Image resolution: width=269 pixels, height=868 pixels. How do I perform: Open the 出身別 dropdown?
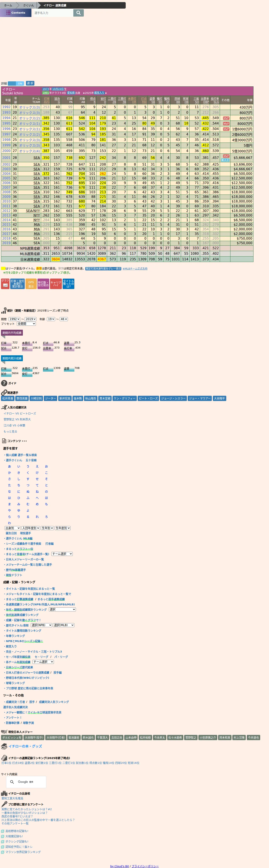12,528
